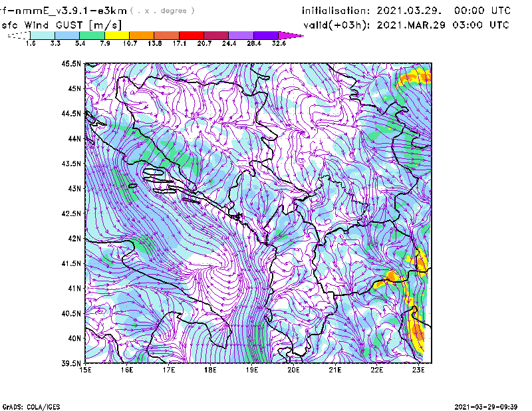Image resolution: width=532 pixels, height=411 pixels.
Task: Pick the bright red legend swatch
Action: (x=192, y=35)
